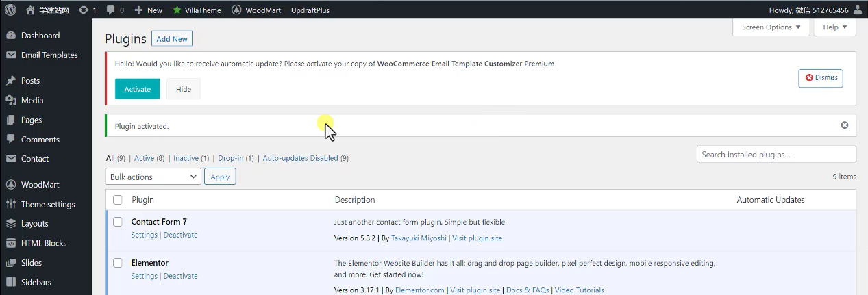The height and width of the screenshot is (295, 868).
Task: Click Automatic Updates column header
Action: coord(771,200)
